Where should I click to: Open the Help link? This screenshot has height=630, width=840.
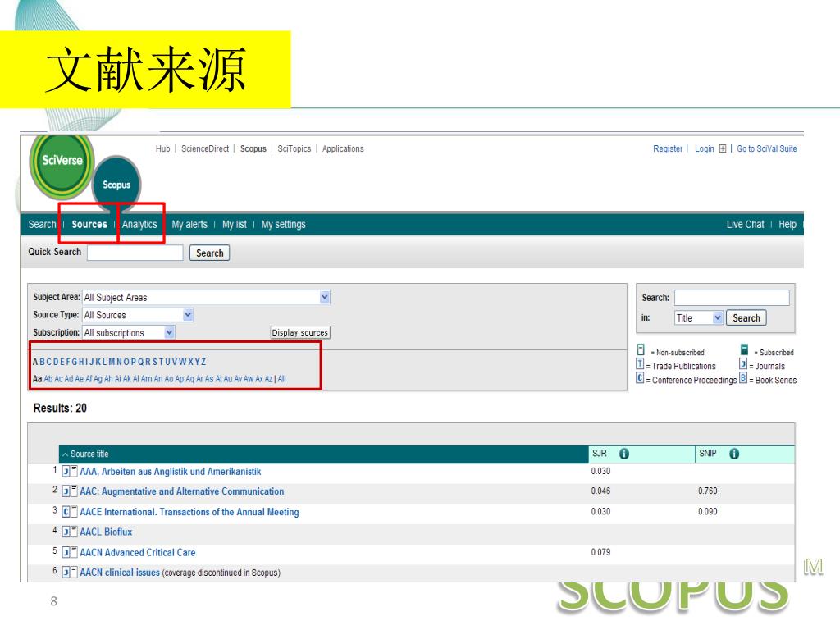point(787,225)
